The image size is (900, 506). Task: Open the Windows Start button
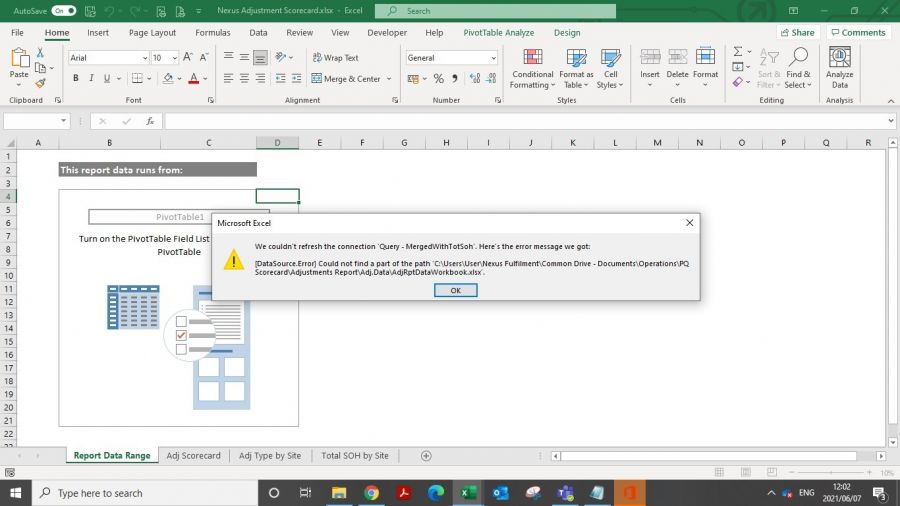[x=15, y=493]
